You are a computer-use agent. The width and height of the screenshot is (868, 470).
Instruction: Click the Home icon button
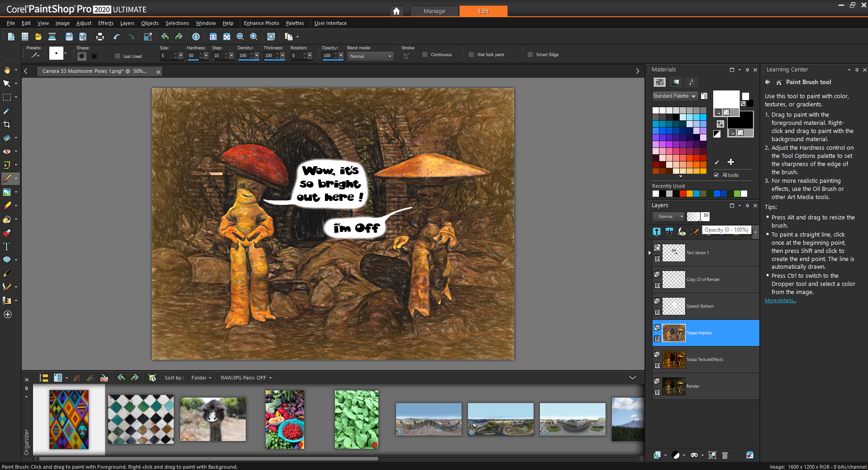[396, 11]
